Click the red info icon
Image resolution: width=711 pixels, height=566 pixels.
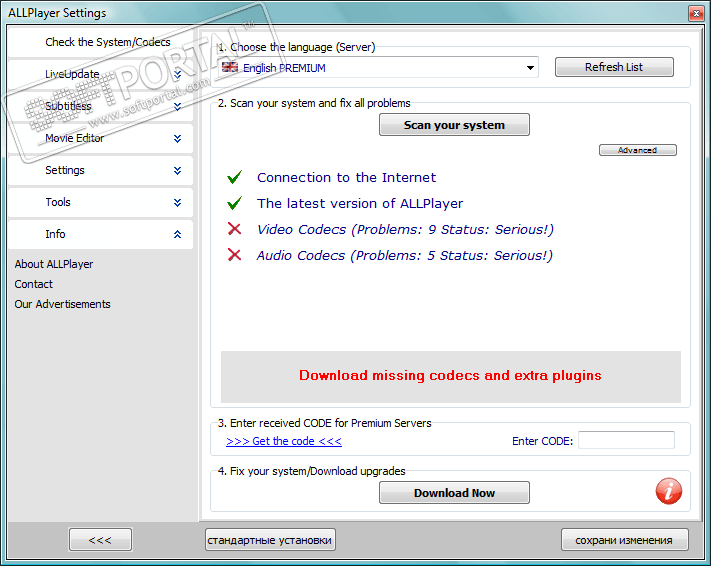coord(669,491)
